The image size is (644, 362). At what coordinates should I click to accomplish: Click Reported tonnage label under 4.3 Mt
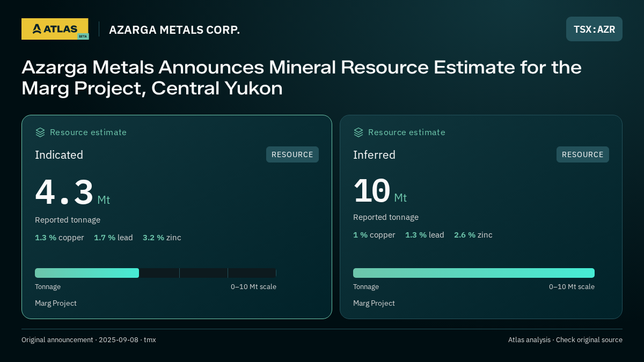point(68,220)
